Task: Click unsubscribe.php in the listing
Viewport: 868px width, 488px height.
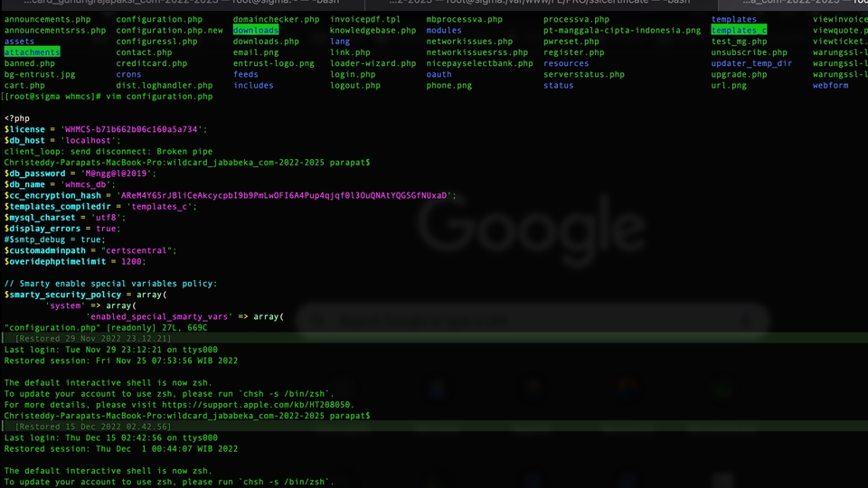Action: (750, 52)
